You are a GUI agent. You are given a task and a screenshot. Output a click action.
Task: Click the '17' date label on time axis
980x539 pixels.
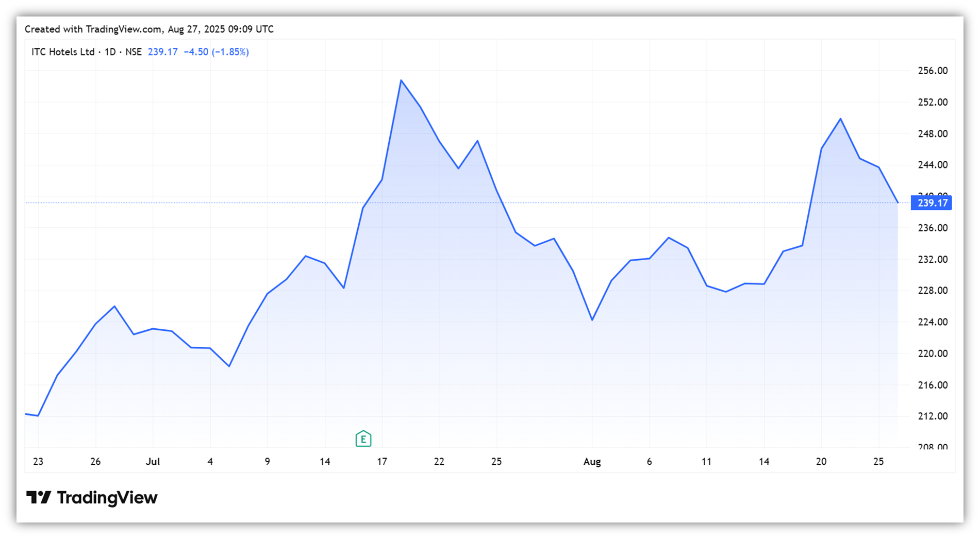point(382,462)
